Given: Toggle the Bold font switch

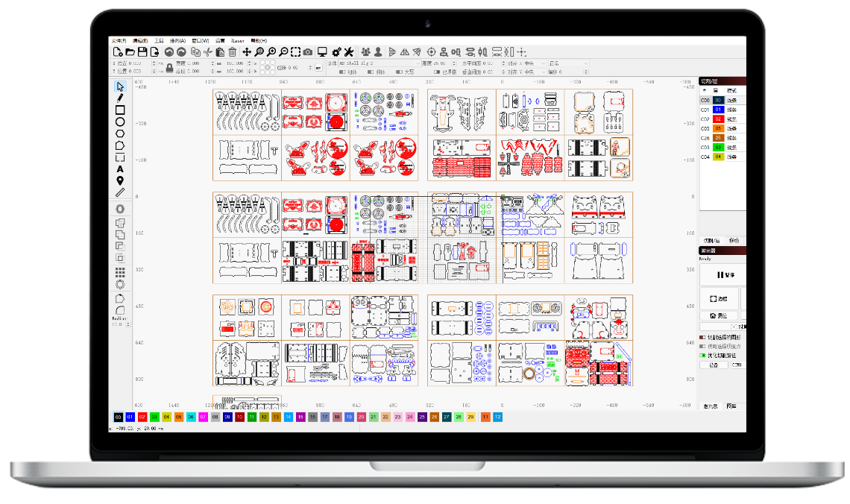Looking at the screenshot, I should [343, 72].
